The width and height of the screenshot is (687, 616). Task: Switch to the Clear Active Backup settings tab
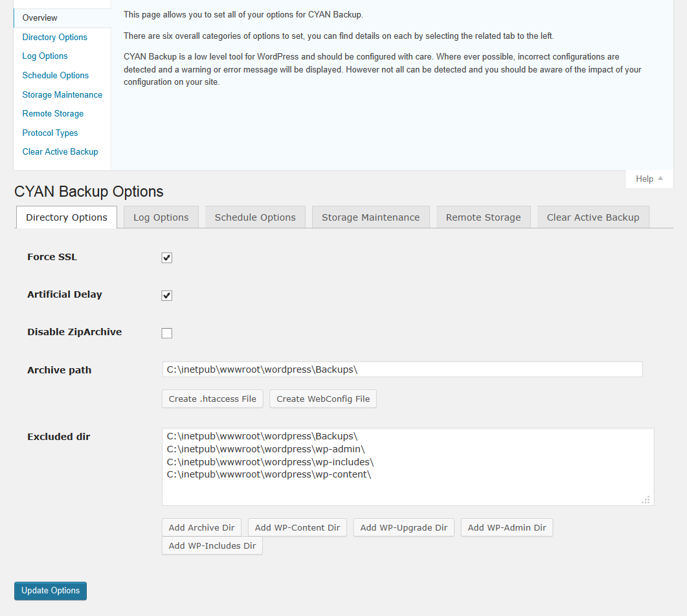[x=593, y=217]
